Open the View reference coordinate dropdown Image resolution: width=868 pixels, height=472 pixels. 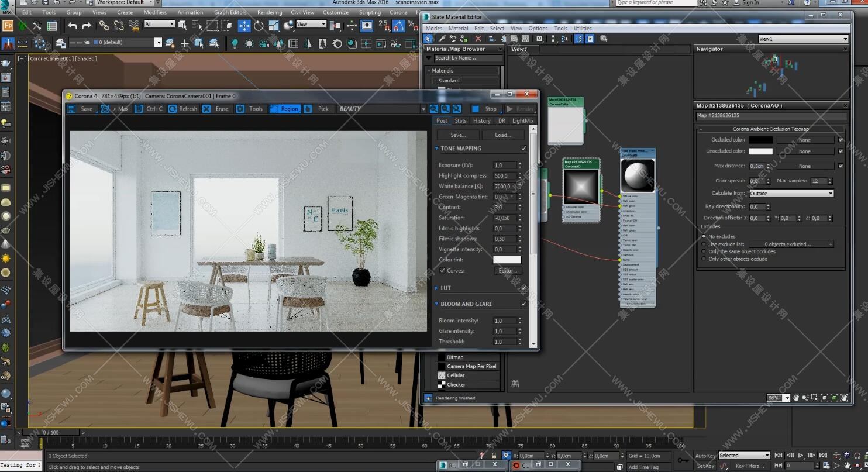[311, 24]
